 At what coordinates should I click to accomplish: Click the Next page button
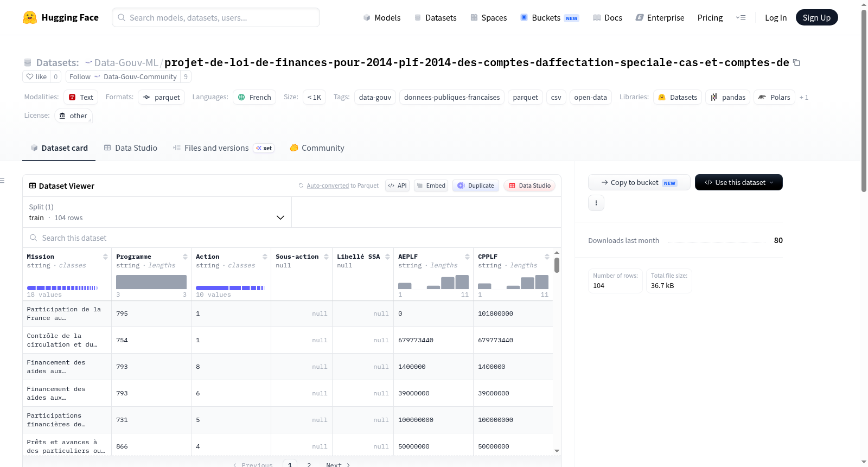tap(338, 464)
